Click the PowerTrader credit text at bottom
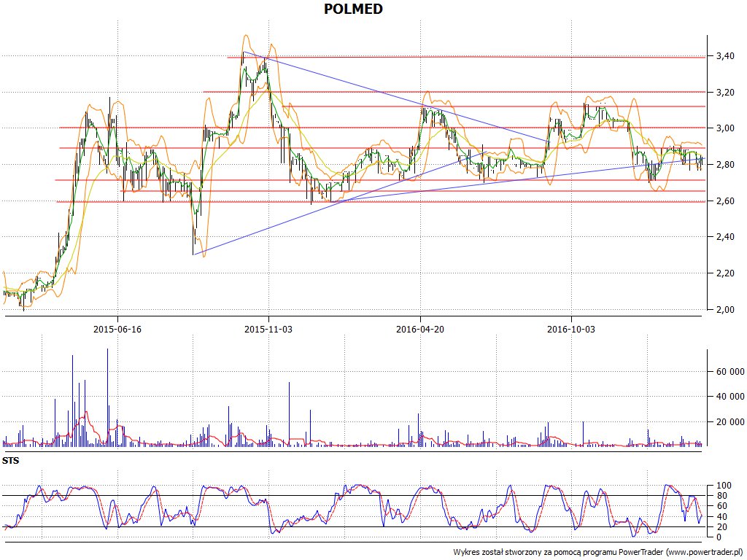Viewport: 747px width, 560px height. tap(598, 553)
